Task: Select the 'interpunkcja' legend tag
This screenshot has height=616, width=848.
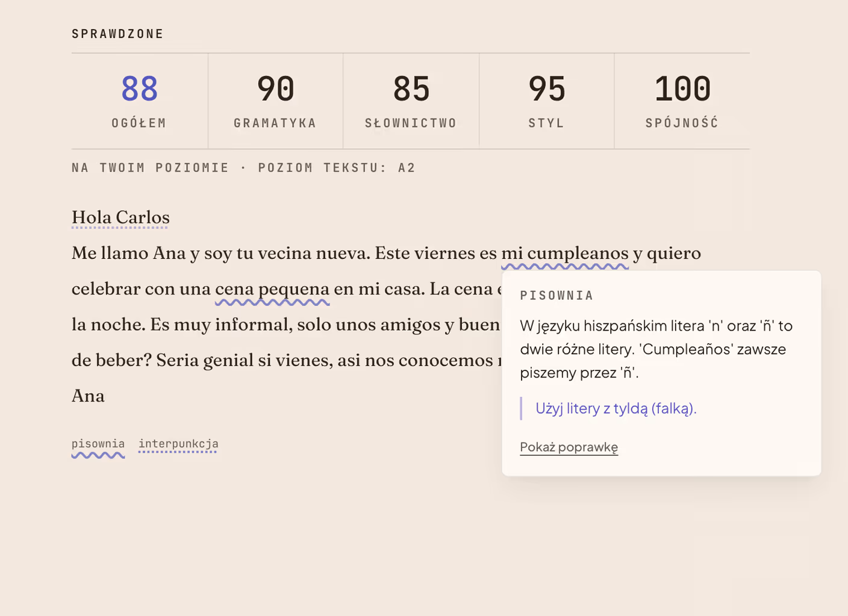Action: pos(178,444)
